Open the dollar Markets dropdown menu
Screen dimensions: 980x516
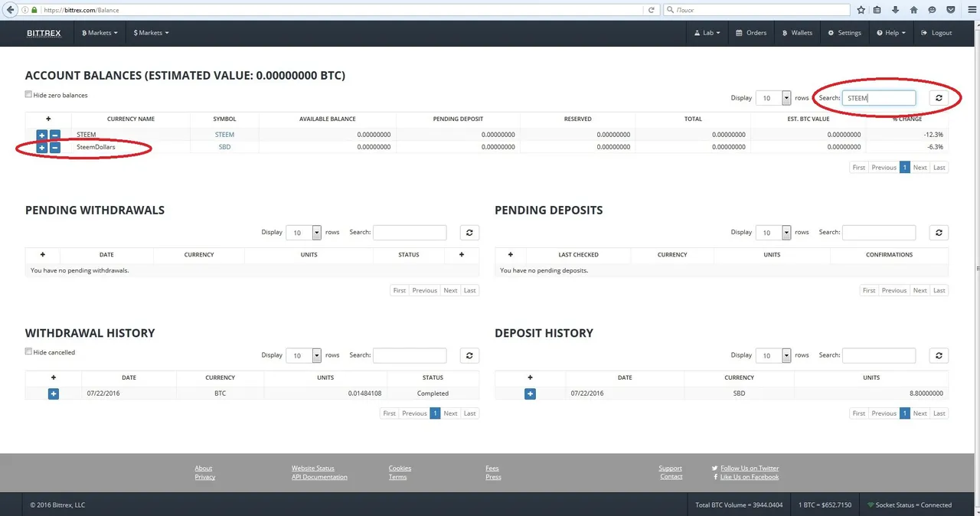point(151,33)
